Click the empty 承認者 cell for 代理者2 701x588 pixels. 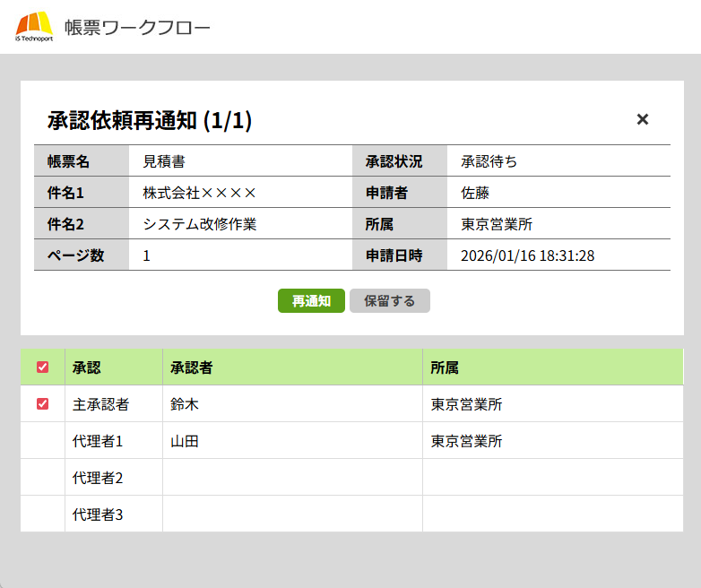(x=291, y=478)
